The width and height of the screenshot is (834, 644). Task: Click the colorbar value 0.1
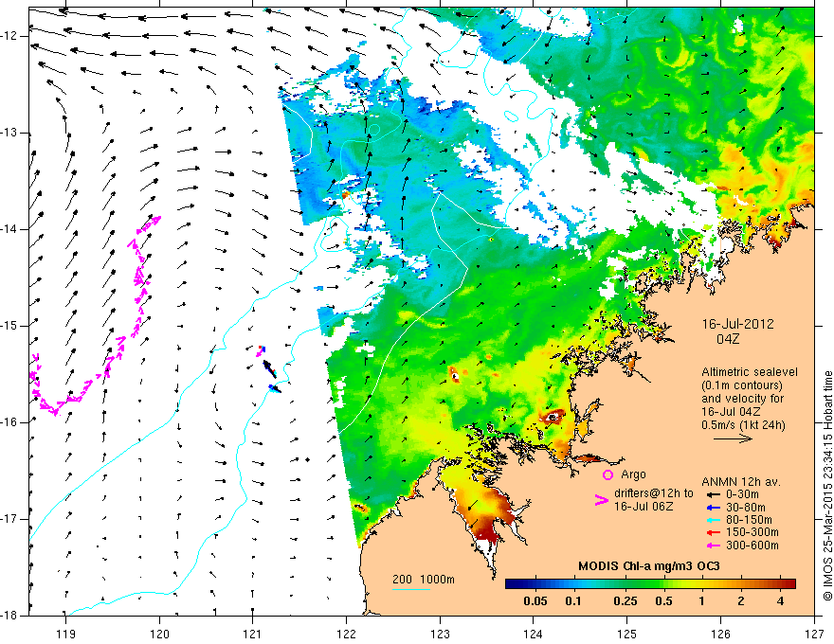pyautogui.click(x=572, y=601)
